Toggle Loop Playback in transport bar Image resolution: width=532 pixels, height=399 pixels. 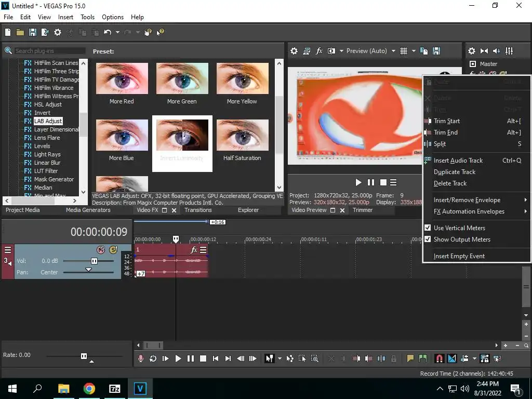pyautogui.click(x=153, y=358)
